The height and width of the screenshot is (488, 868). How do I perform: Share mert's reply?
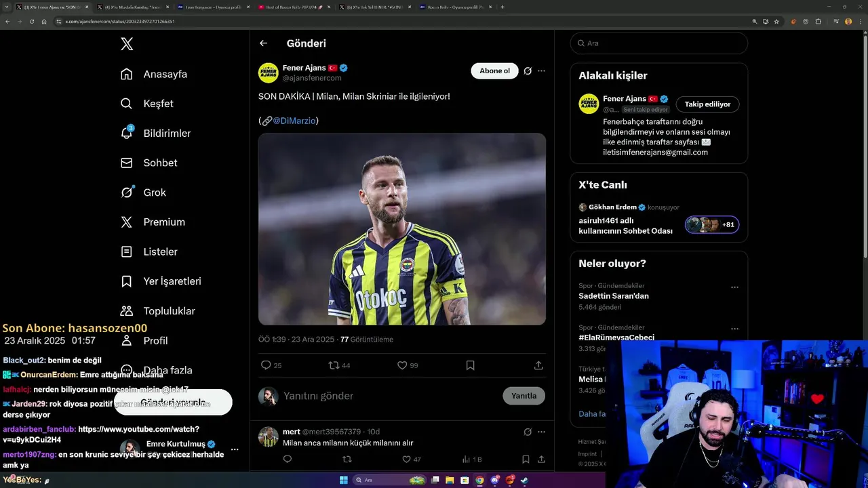[x=541, y=460]
